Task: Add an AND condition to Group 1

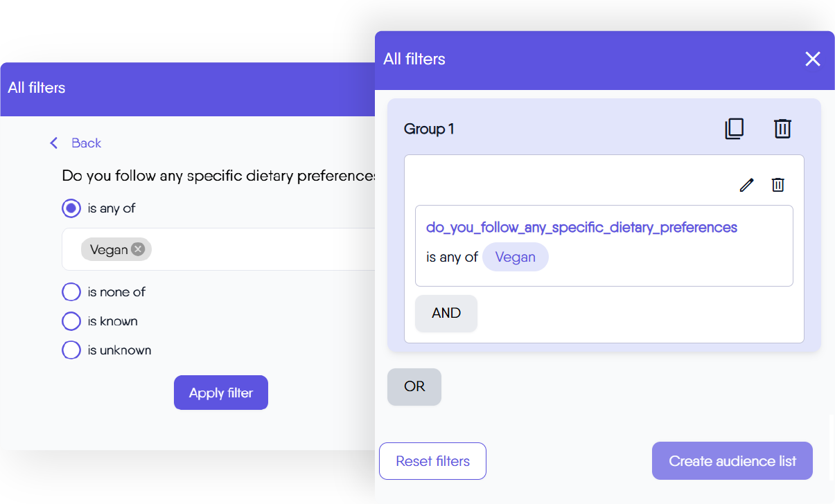Action: tap(446, 313)
